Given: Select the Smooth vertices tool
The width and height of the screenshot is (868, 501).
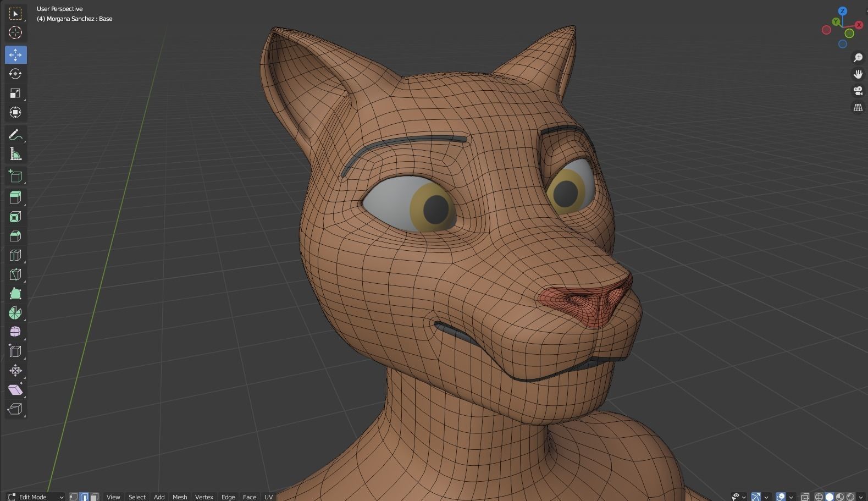Looking at the screenshot, I should tap(15, 332).
